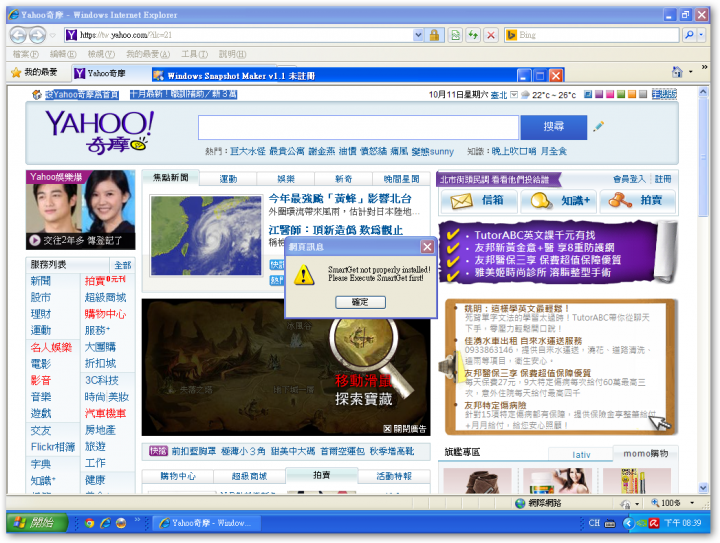Open the 說明(H) menu

[x=232, y=54]
